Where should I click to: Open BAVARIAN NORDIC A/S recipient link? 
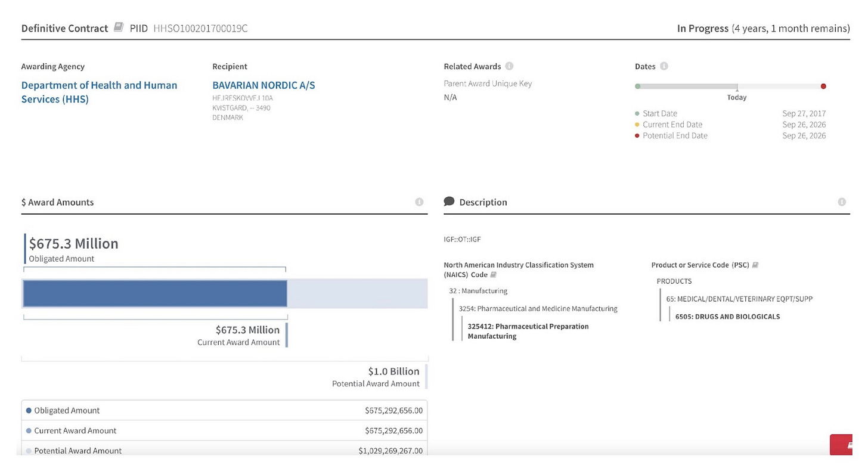263,85
